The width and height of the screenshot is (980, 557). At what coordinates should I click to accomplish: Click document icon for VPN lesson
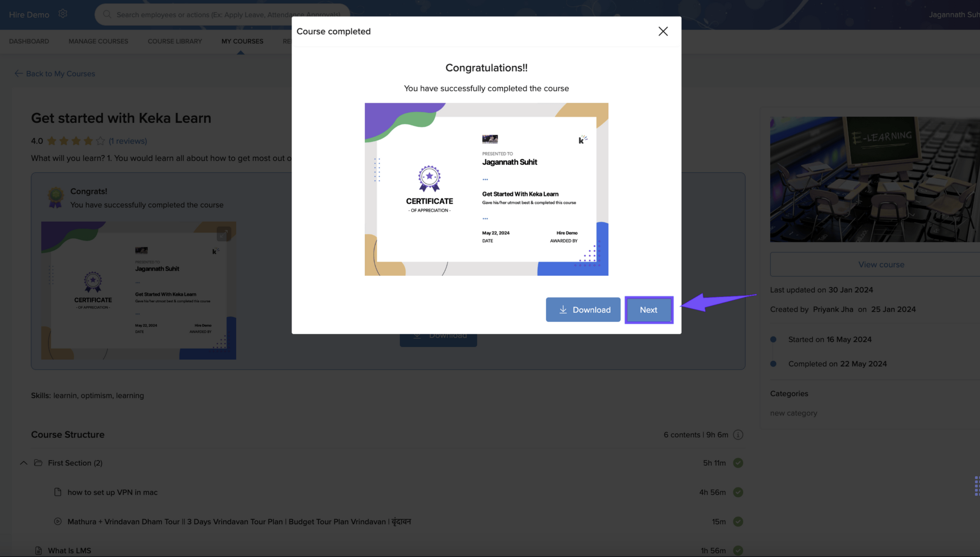click(58, 492)
